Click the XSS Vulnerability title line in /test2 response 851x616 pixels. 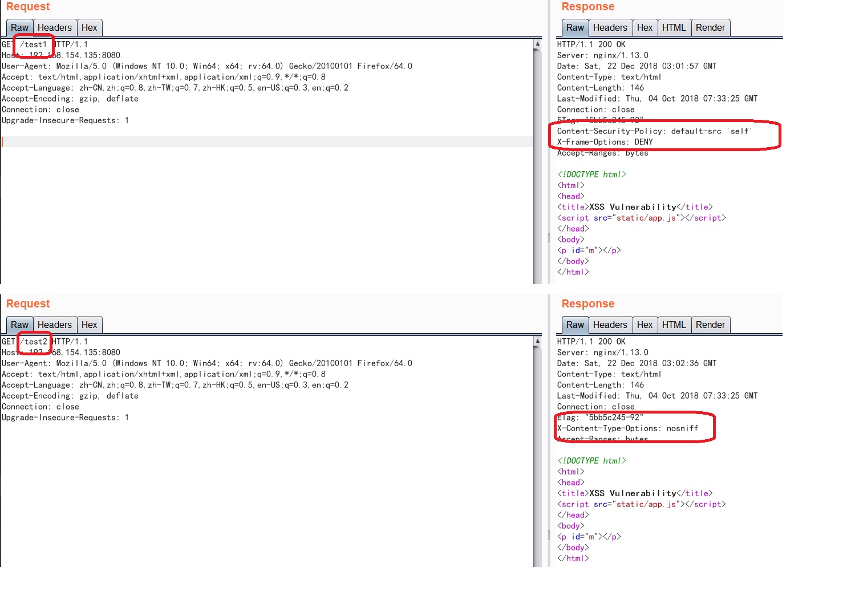point(635,493)
